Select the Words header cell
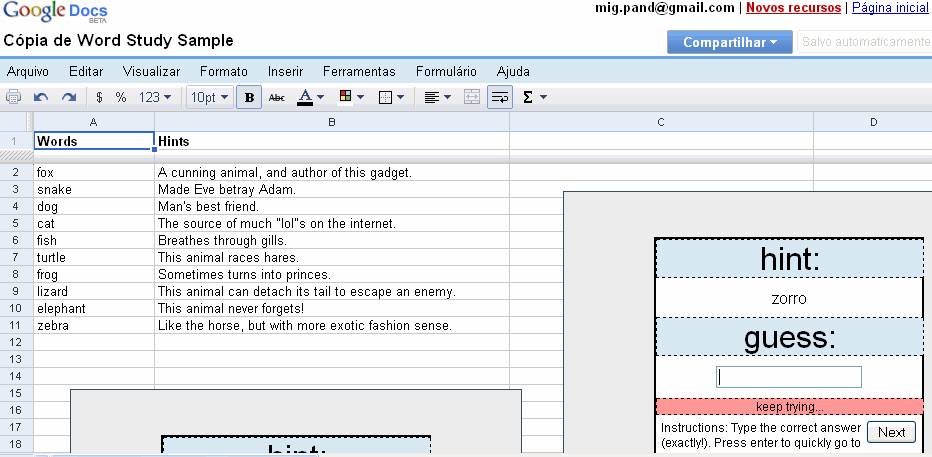 tap(94, 141)
